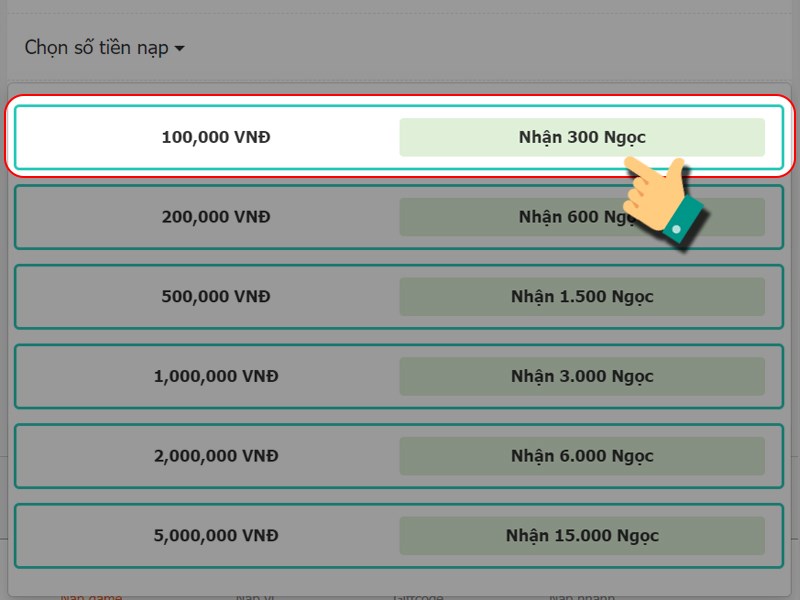Tap the Nhận 15.000 Ngọc button
Screen dimensions: 800x600
point(582,536)
